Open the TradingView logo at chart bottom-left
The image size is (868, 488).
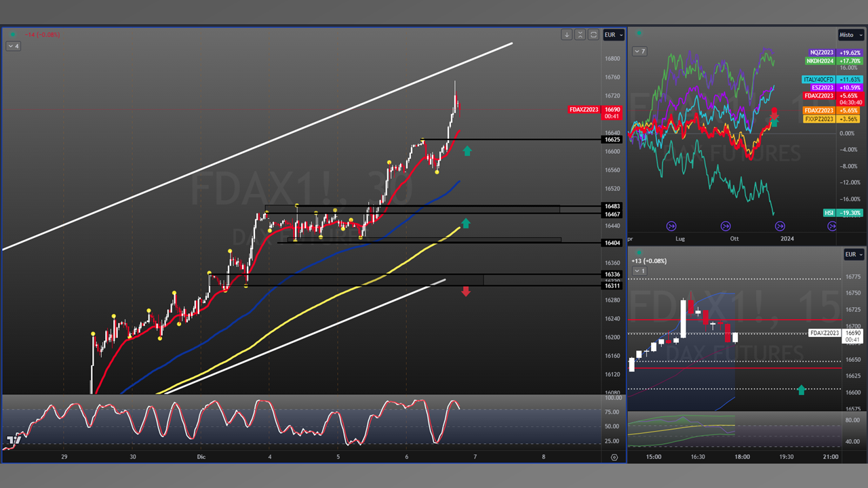pyautogui.click(x=13, y=440)
